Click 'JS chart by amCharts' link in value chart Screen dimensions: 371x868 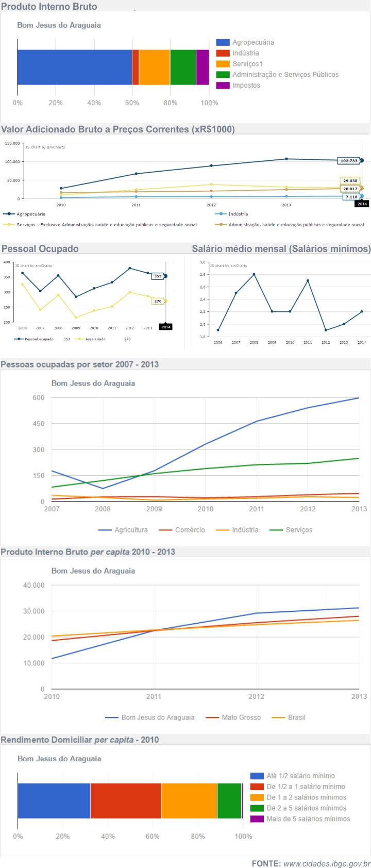coord(45,147)
